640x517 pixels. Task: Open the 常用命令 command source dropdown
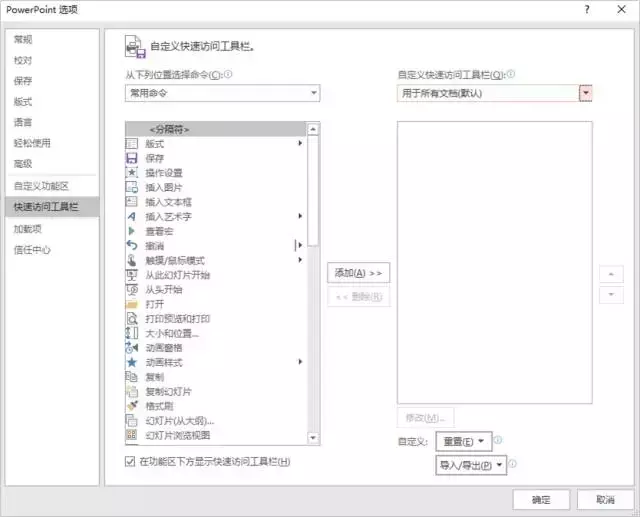tap(222, 93)
